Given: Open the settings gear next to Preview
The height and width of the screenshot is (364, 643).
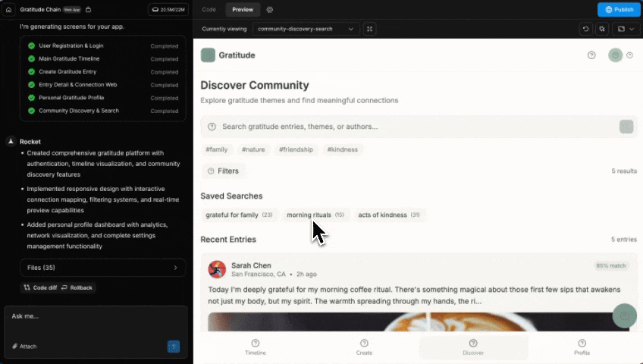Looking at the screenshot, I should coord(269,9).
